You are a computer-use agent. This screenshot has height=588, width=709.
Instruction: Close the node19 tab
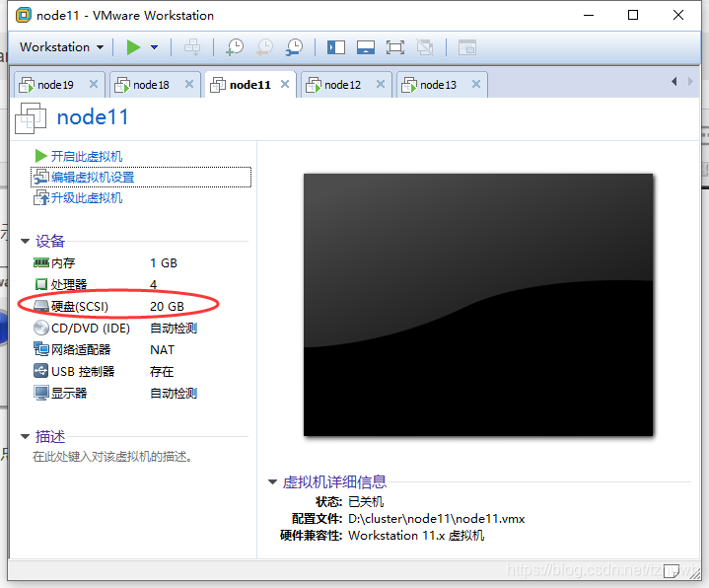coord(94,84)
